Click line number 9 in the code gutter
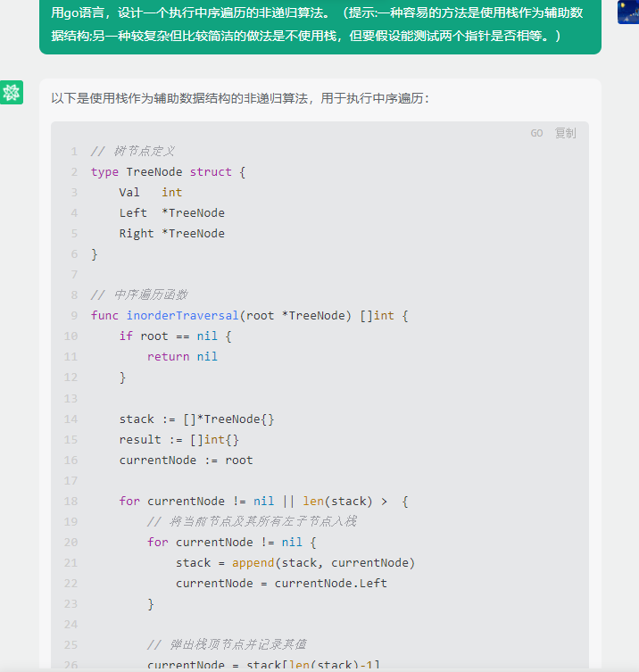Screen dimensions: 639x672 point(74,316)
